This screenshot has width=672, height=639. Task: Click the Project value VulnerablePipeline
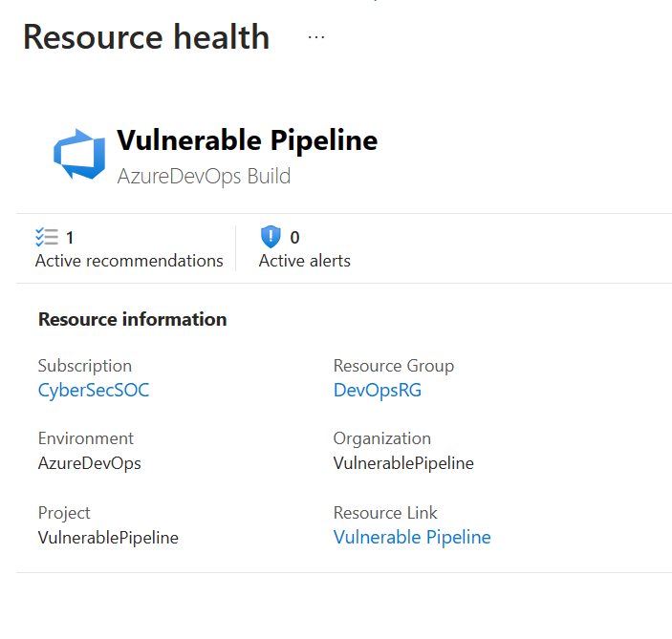[x=108, y=538]
